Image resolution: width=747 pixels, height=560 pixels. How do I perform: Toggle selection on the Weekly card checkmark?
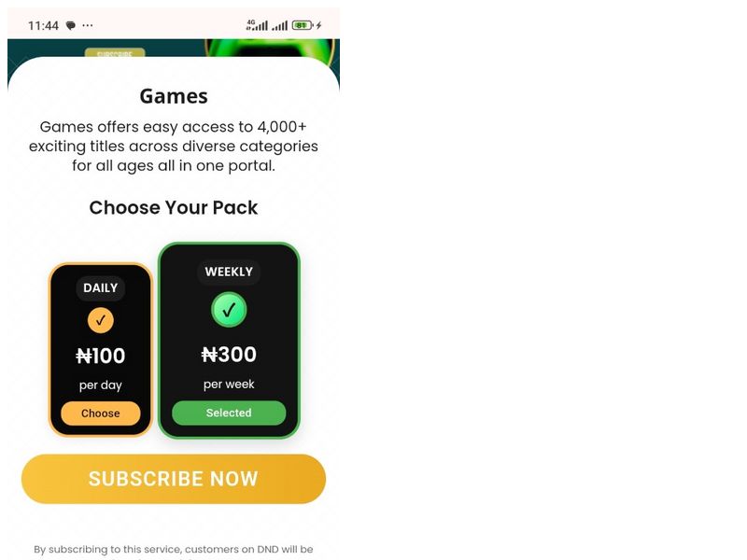(x=229, y=311)
